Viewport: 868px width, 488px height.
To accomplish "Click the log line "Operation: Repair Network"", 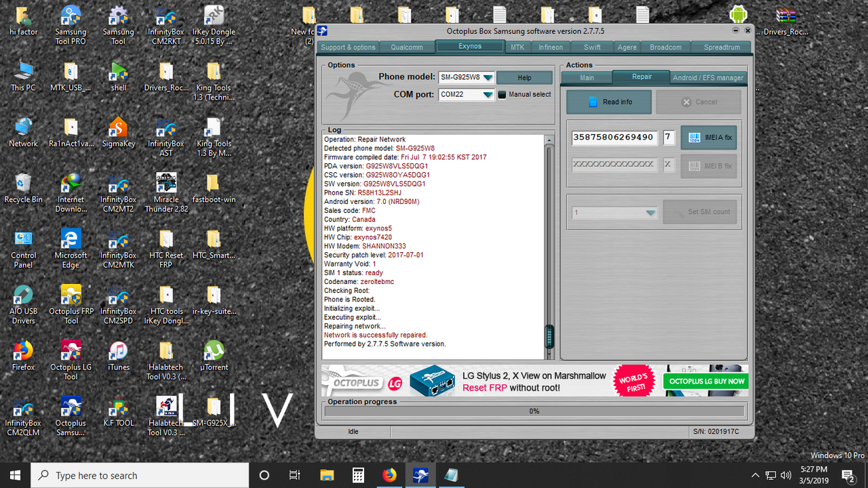I will 365,140.
